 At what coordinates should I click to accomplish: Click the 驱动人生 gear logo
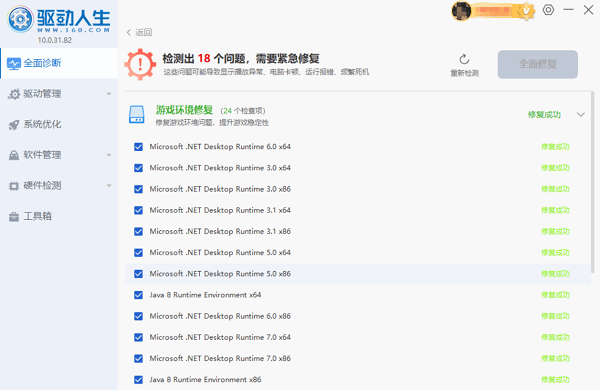(x=20, y=19)
